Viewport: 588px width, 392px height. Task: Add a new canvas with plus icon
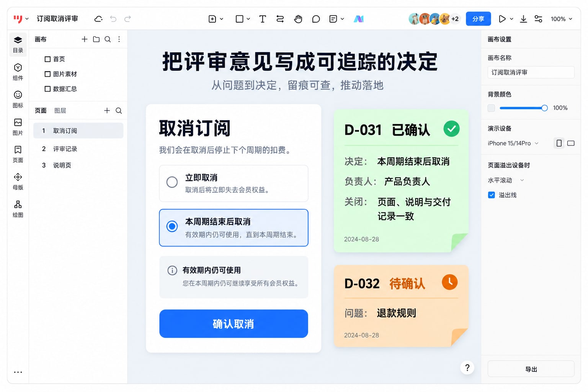(85, 39)
